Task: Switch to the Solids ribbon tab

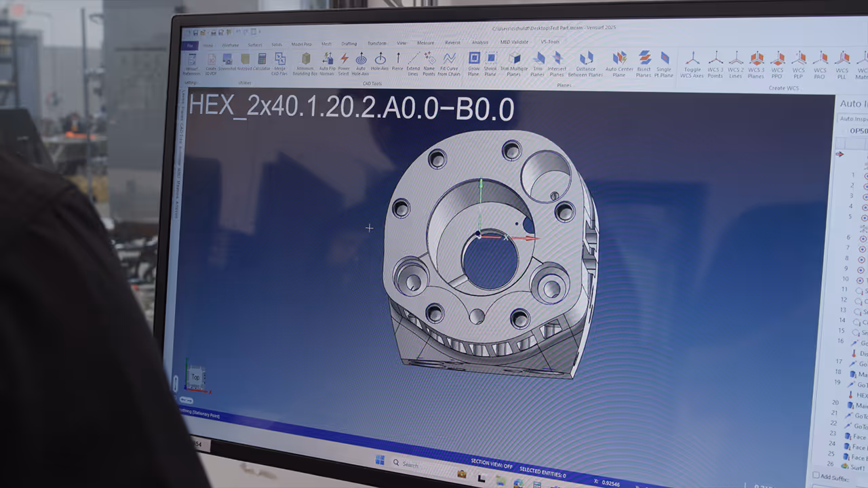Action: 277,45
